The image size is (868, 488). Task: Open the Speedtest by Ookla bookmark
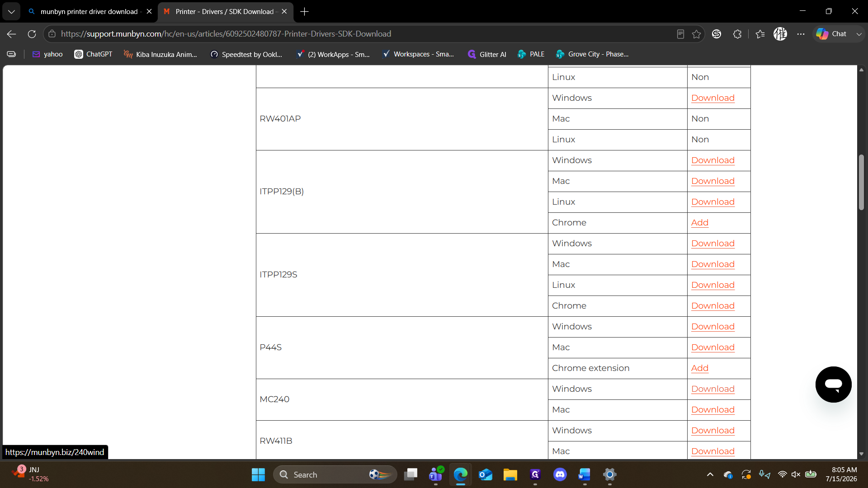[x=246, y=54]
